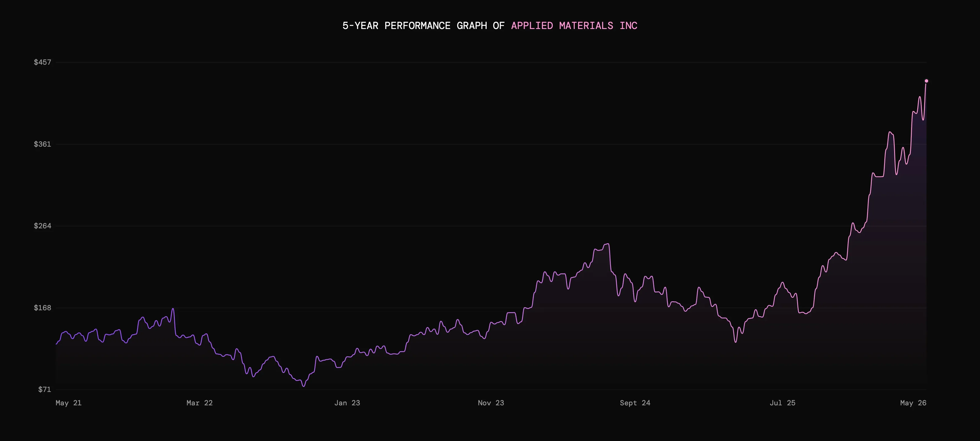Image resolution: width=980 pixels, height=441 pixels.
Task: Click the $264 y-axis label
Action: click(42, 226)
